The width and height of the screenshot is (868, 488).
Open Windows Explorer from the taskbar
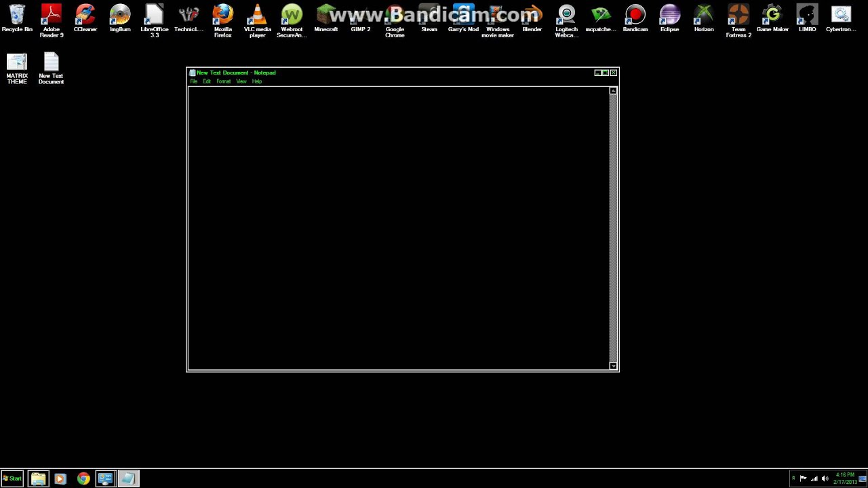tap(38, 479)
